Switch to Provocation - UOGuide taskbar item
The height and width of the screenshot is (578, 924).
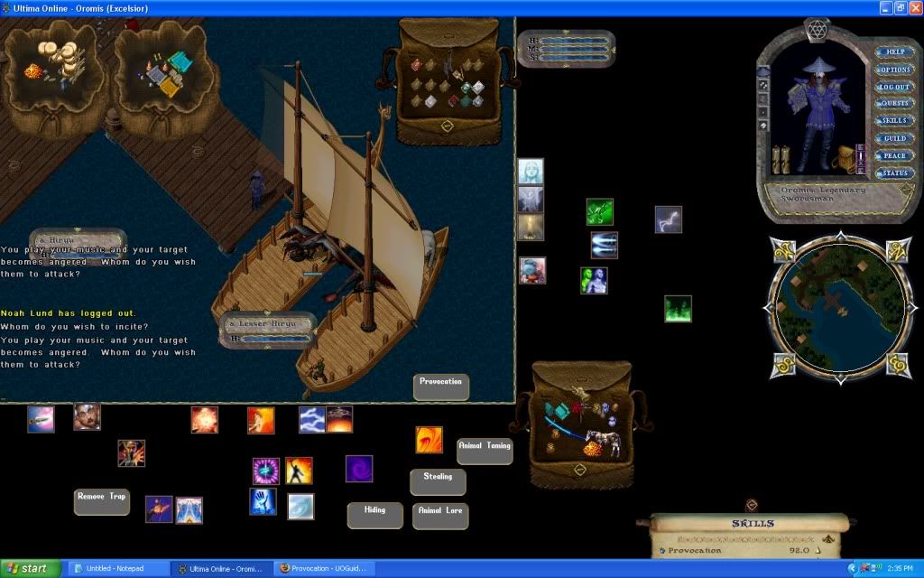[324, 569]
